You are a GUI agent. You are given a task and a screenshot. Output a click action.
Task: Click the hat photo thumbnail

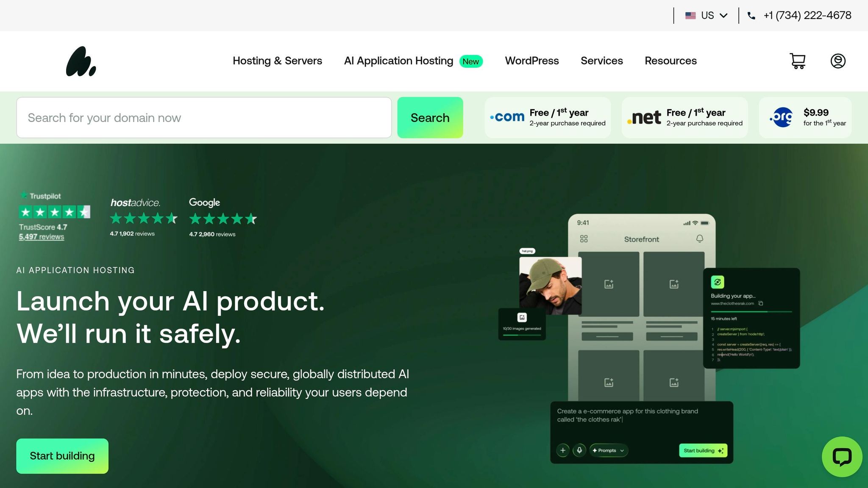pos(551,286)
